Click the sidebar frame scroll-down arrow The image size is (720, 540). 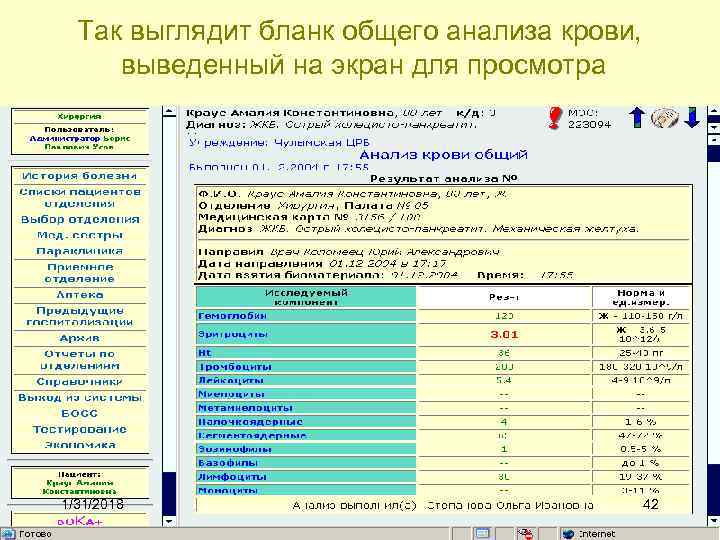[x=169, y=521]
